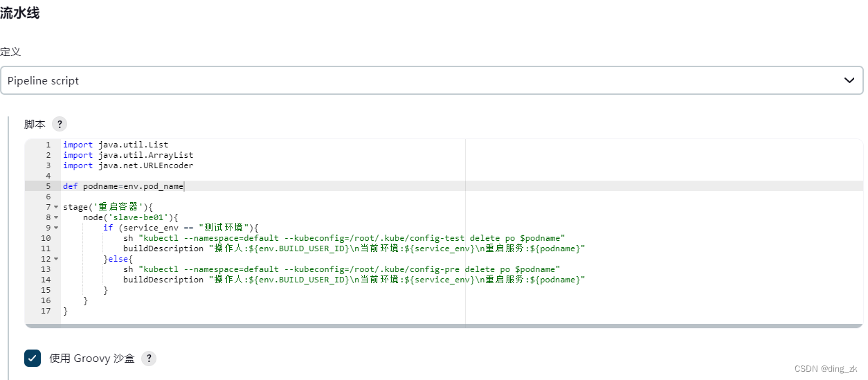Screen dimensions: 868x380
Task: Select line number 1 in the gutter
Action: (x=48, y=145)
